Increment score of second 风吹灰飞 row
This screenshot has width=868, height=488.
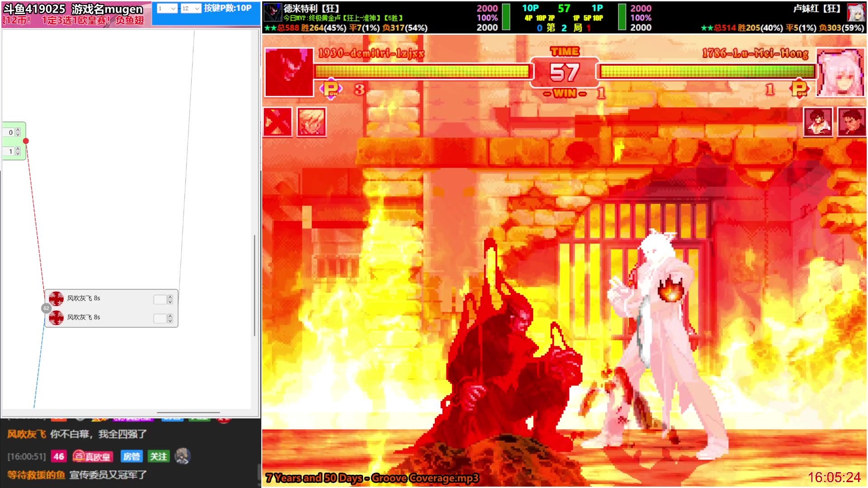point(170,316)
